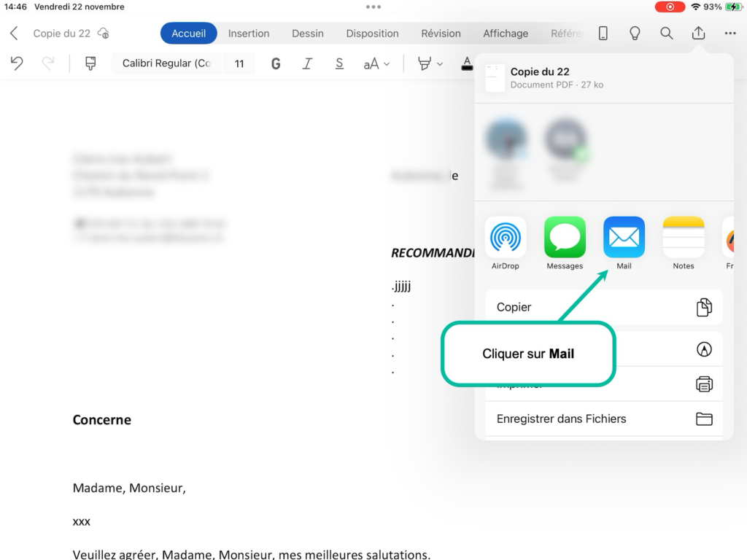The width and height of the screenshot is (747, 560).
Task: Open the highlighter color dropdown
Action: 430,63
